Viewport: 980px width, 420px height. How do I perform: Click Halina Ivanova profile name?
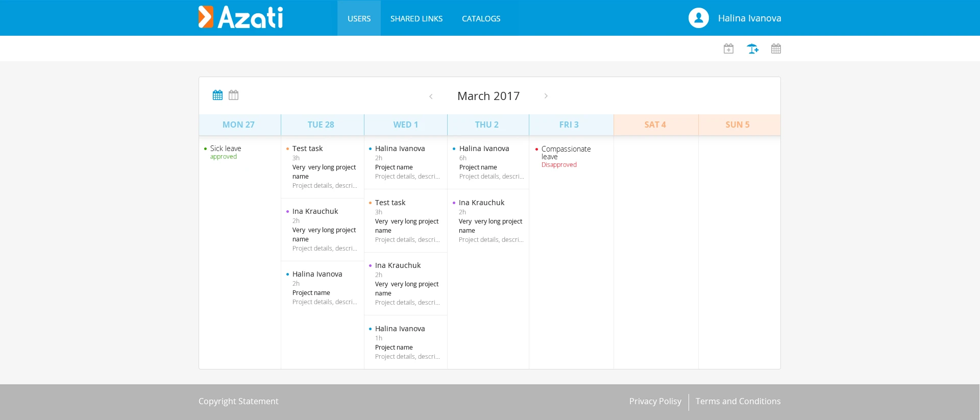(749, 18)
